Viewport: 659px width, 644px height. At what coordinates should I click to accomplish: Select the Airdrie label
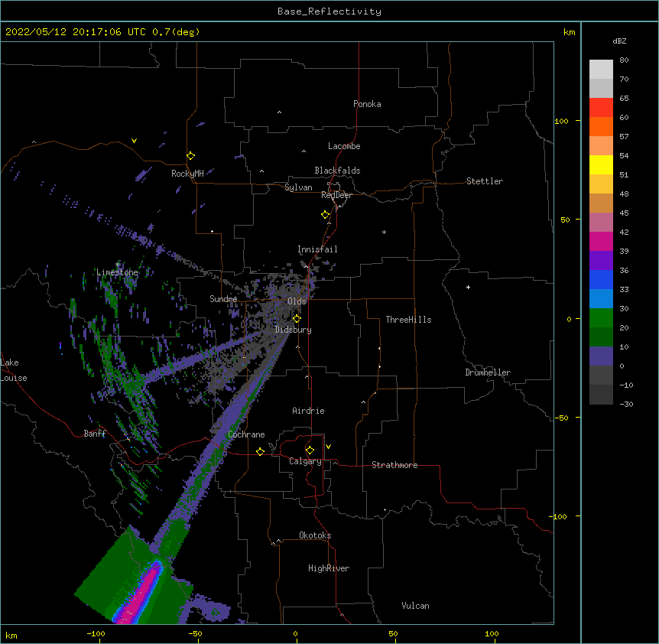(x=309, y=411)
